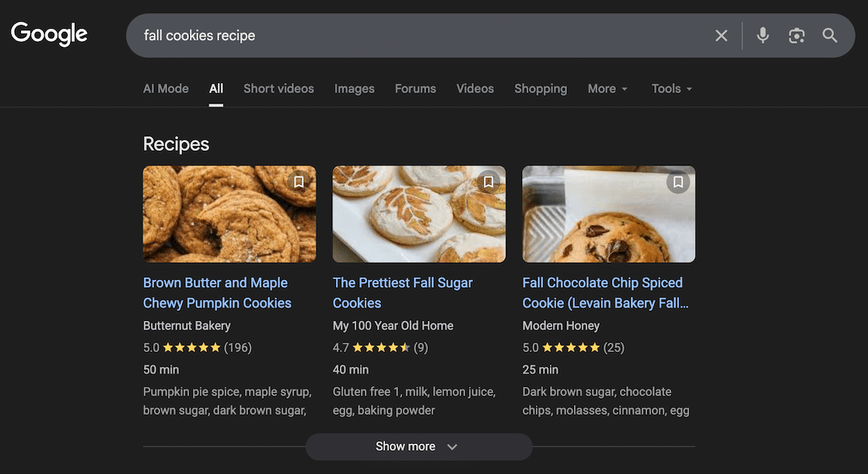Open the Tools dropdown

click(x=671, y=89)
